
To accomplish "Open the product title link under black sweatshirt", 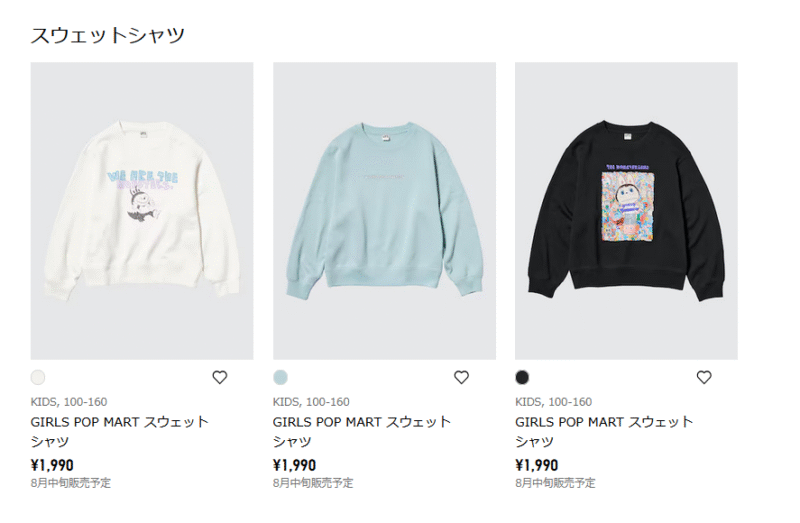I will (604, 432).
